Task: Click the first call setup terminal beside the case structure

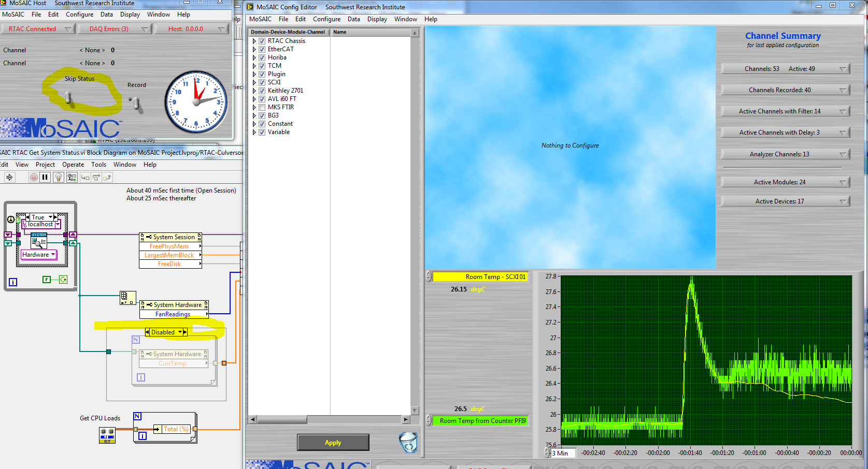Action: click(x=10, y=219)
